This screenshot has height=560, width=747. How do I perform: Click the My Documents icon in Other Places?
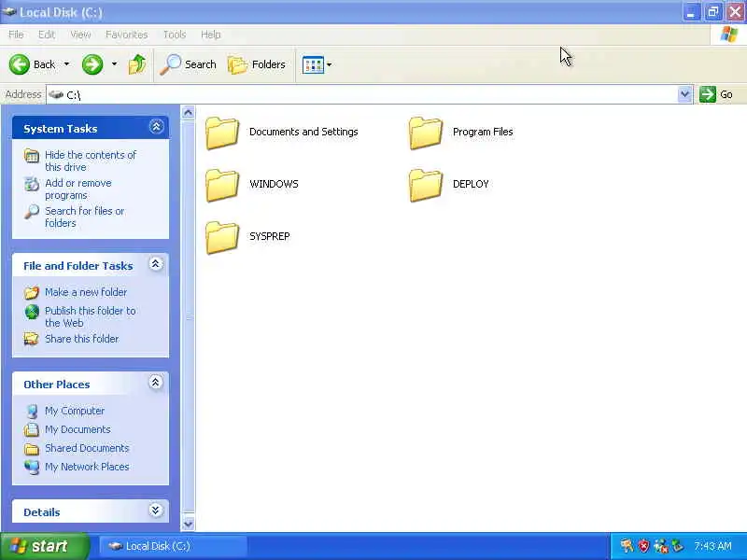click(x=32, y=429)
